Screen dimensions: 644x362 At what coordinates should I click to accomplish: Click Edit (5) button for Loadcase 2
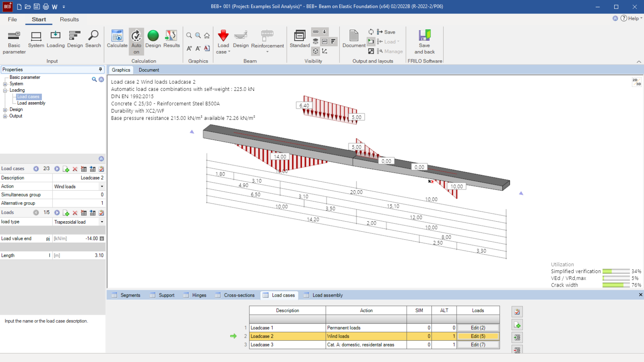[478, 336]
